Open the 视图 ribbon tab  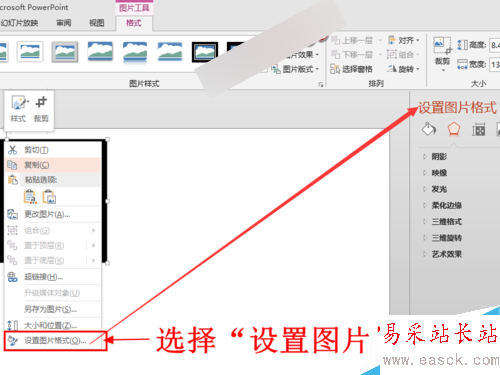pyautogui.click(x=97, y=23)
